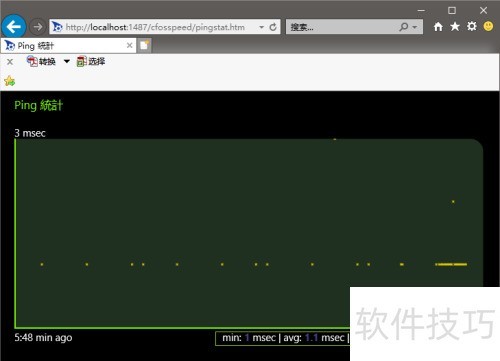Open the Tools gear icon
500x361 pixels.
click(x=472, y=26)
